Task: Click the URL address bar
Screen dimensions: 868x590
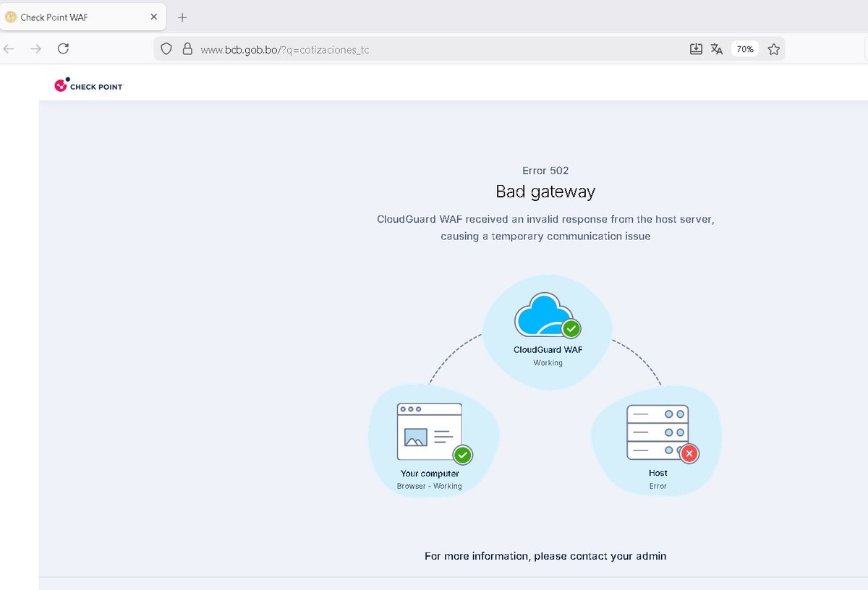Action: (434, 49)
